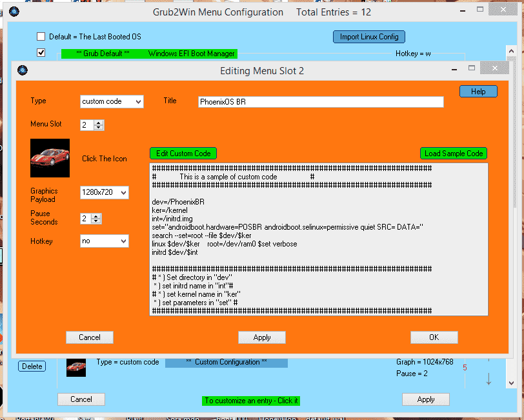This screenshot has height=420, width=524.
Task: Click the Title field containing PhoenixOS BR
Action: coord(321,102)
